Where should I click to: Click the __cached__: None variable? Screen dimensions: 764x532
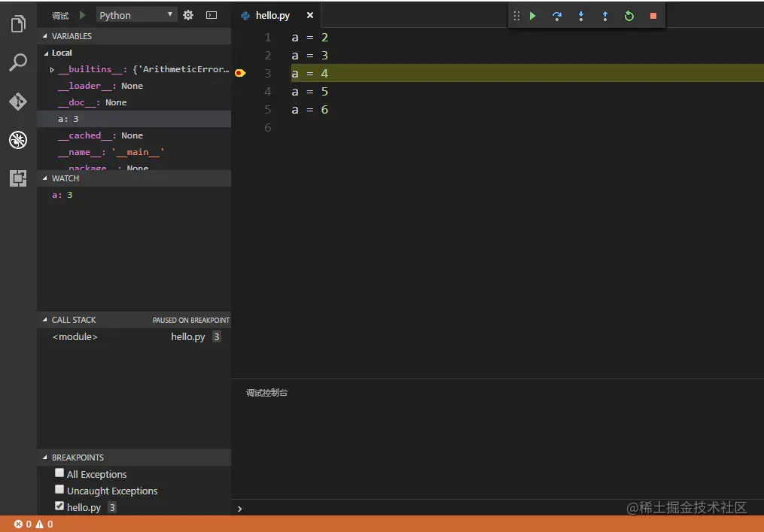(x=134, y=135)
